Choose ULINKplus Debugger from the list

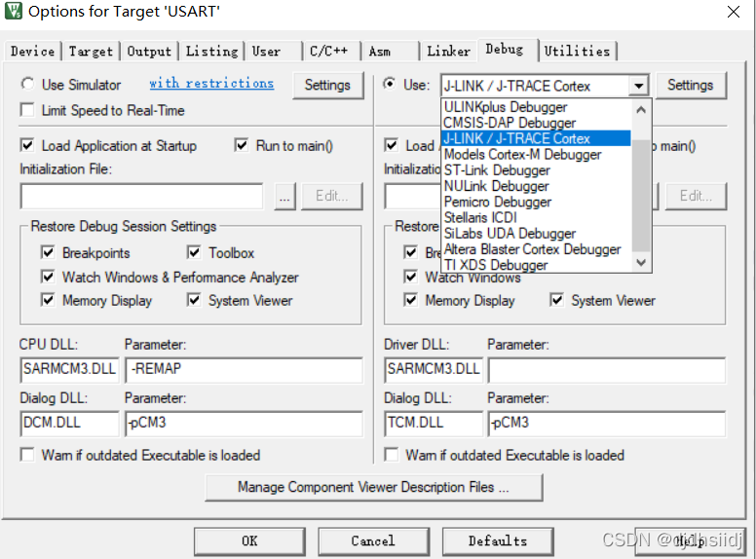[x=536, y=107]
